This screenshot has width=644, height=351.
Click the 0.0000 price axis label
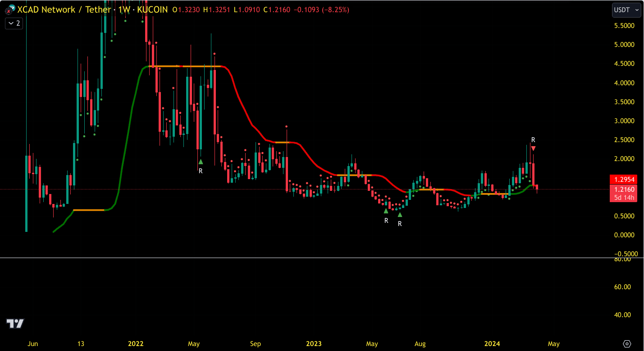pyautogui.click(x=624, y=235)
